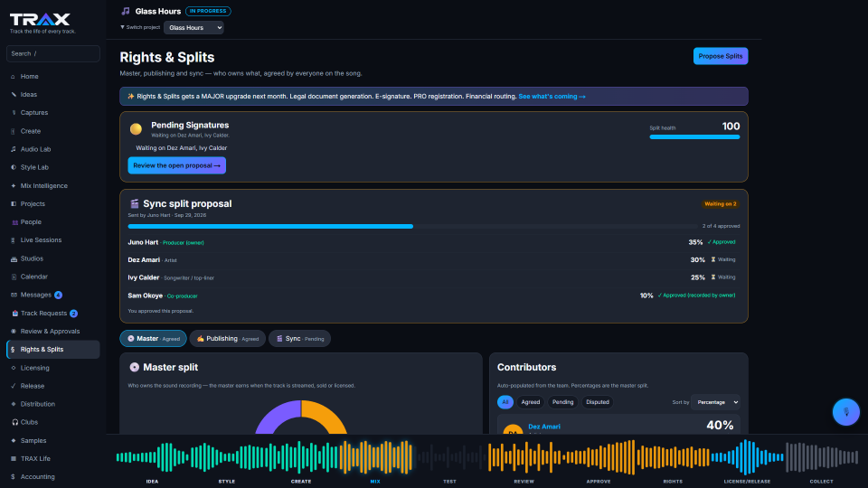Click the Dez Amari 30% proposal row
The width and height of the screenshot is (868, 488).
(433, 260)
